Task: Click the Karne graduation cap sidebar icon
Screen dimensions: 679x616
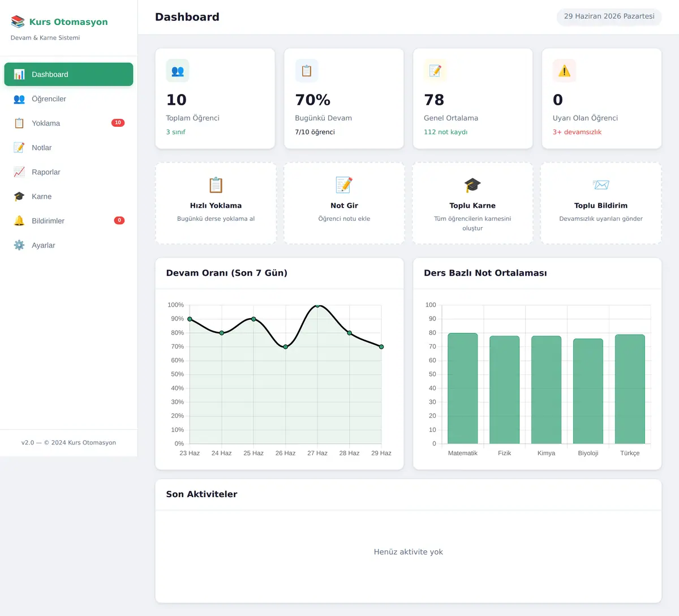Action: pos(19,196)
